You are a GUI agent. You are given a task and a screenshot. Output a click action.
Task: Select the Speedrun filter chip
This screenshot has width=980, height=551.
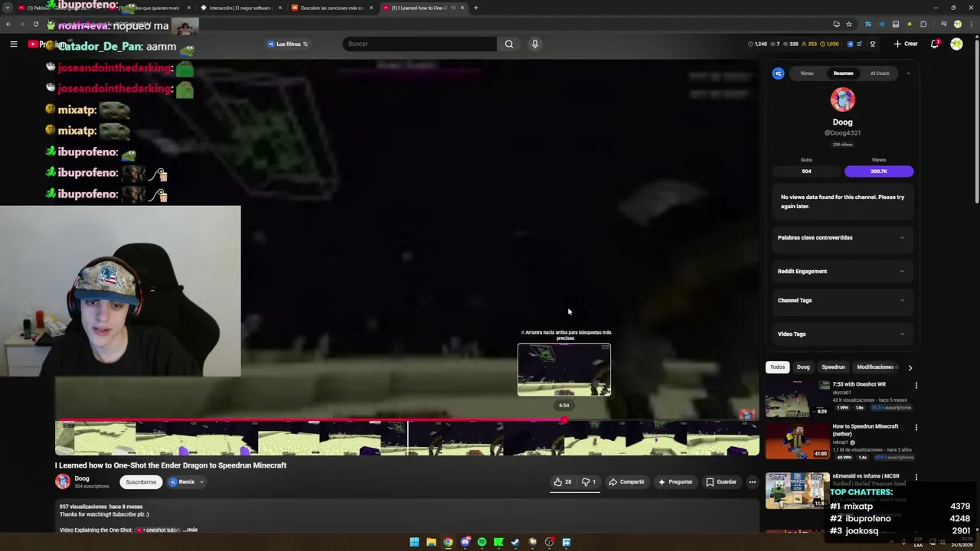click(x=833, y=367)
